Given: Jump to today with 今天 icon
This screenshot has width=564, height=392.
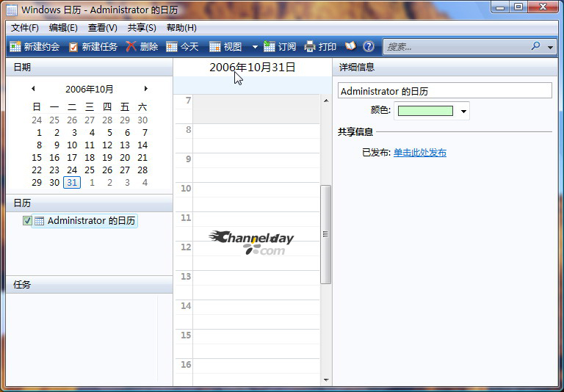Looking at the screenshot, I should click(x=172, y=47).
